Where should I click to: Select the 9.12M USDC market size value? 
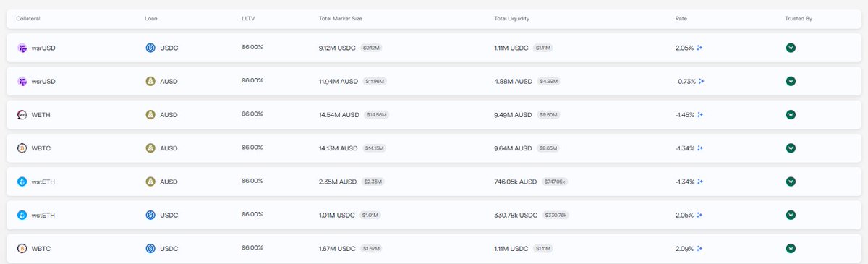coord(338,48)
